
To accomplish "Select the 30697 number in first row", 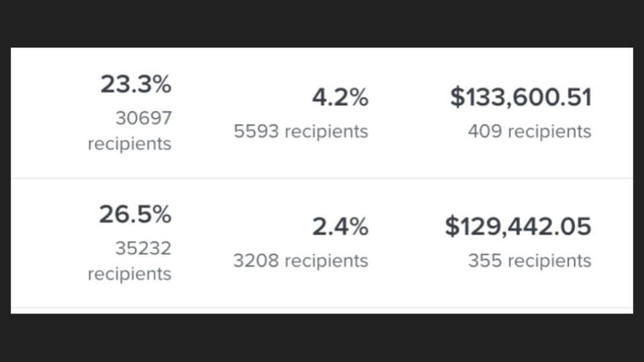I will 144,118.
